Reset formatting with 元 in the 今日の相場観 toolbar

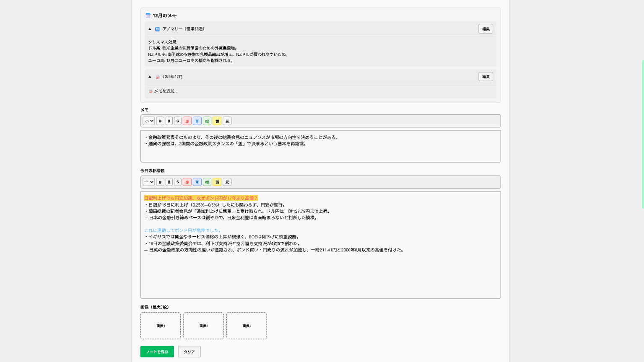pos(227,182)
